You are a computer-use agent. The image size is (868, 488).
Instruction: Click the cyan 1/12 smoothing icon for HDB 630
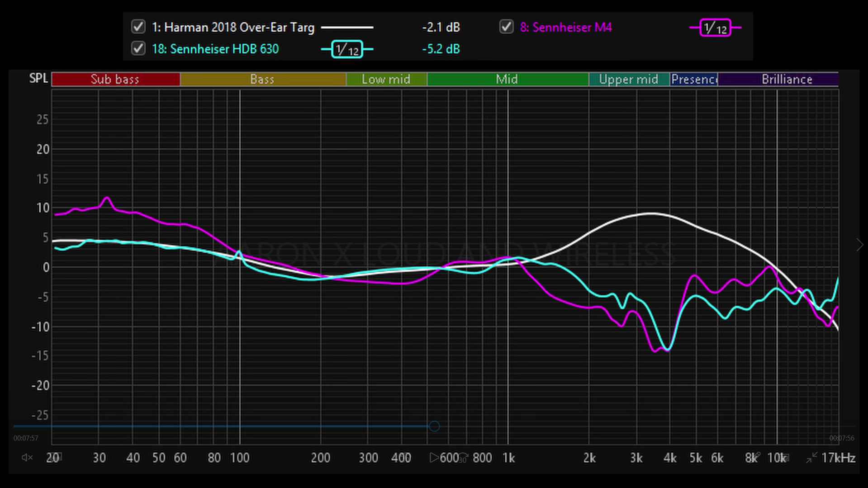347,49
